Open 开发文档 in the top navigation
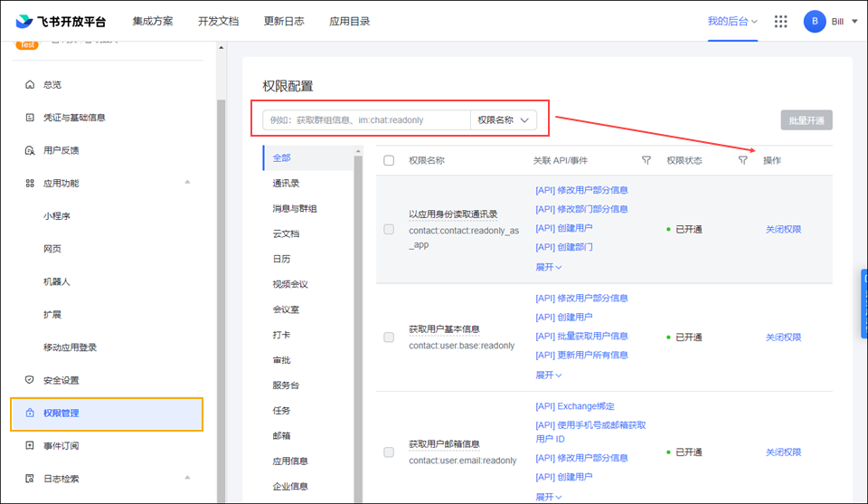The image size is (868, 504). pos(218,21)
